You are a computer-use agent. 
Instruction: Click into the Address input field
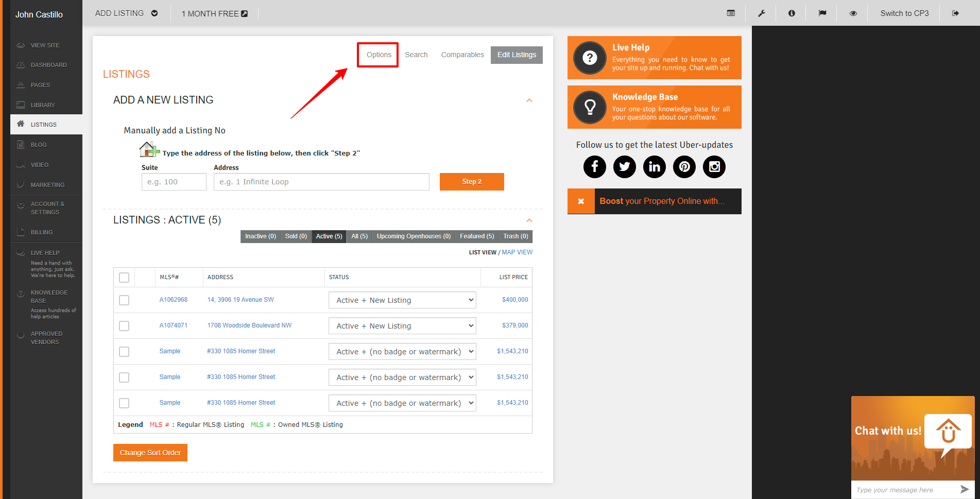pyautogui.click(x=321, y=182)
